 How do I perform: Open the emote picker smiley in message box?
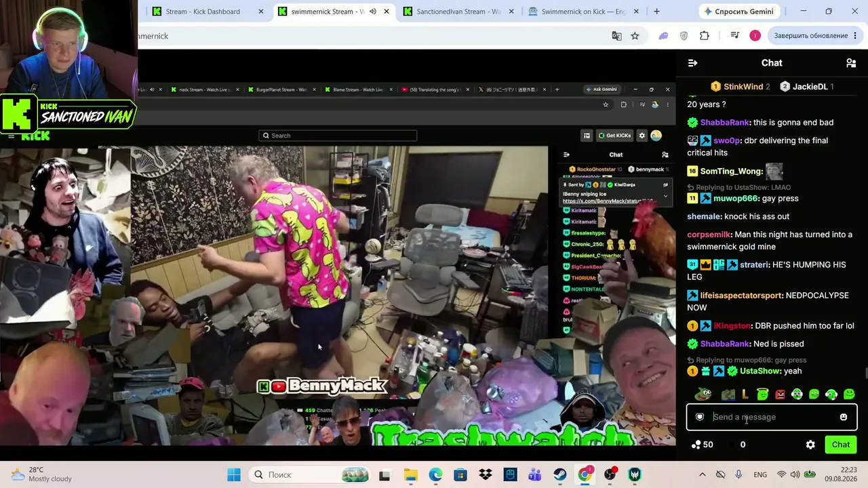[844, 417]
